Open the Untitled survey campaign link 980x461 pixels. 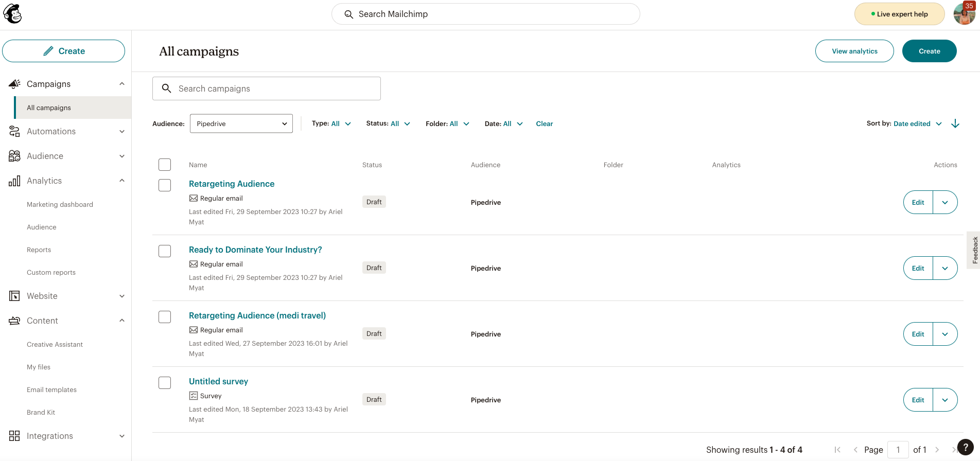pyautogui.click(x=218, y=381)
